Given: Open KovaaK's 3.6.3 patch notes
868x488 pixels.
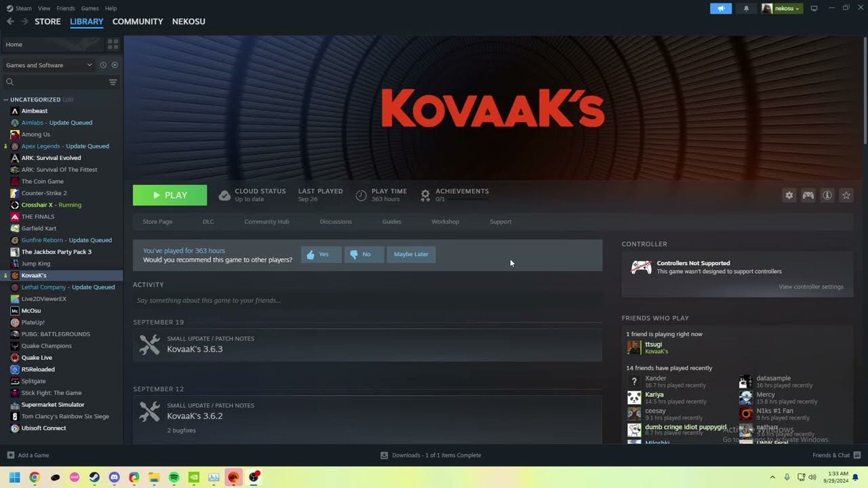Looking at the screenshot, I should [368, 344].
